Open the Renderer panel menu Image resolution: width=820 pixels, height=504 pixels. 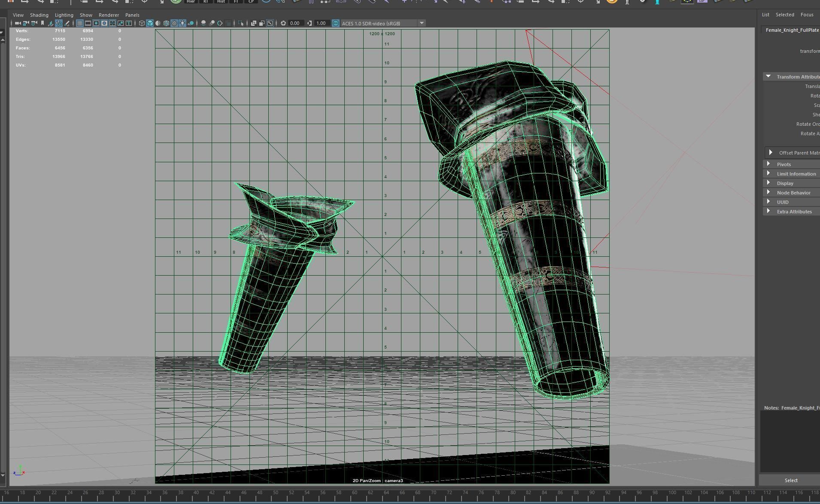tap(109, 15)
